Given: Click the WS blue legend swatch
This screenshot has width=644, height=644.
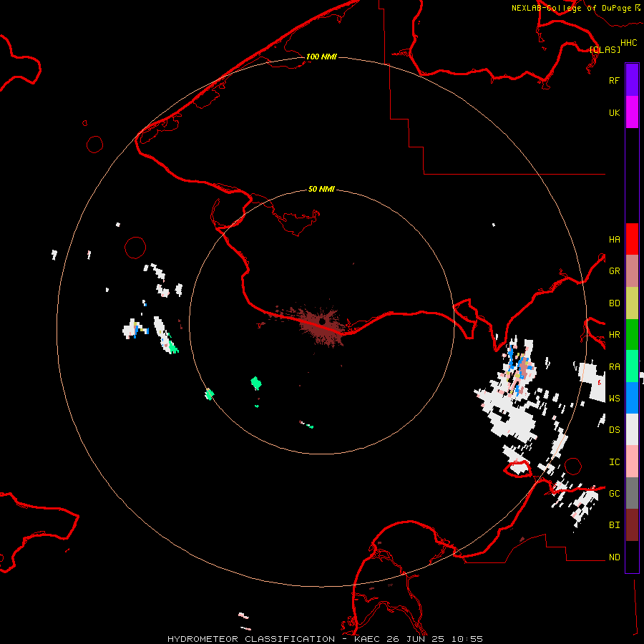Looking at the screenshot, I should [632, 398].
